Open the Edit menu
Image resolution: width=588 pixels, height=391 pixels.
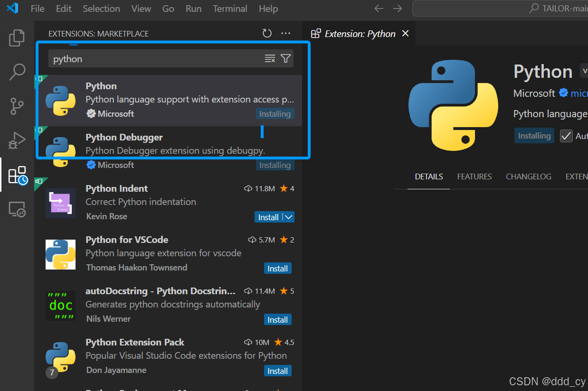coord(64,9)
